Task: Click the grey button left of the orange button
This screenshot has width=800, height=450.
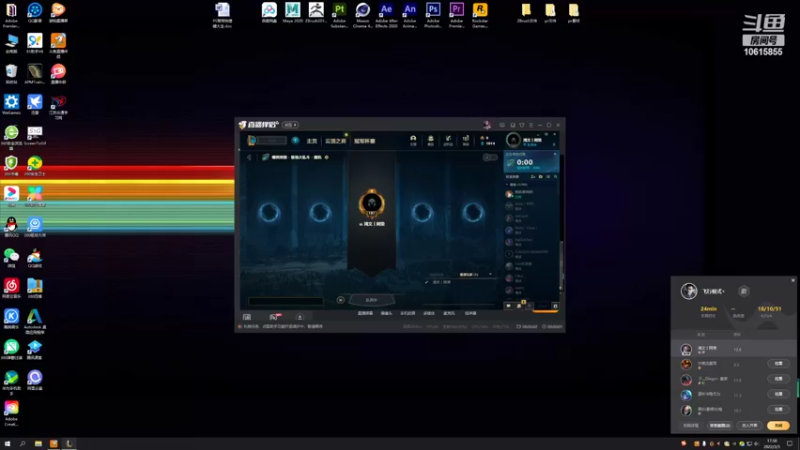Action: coord(749,425)
